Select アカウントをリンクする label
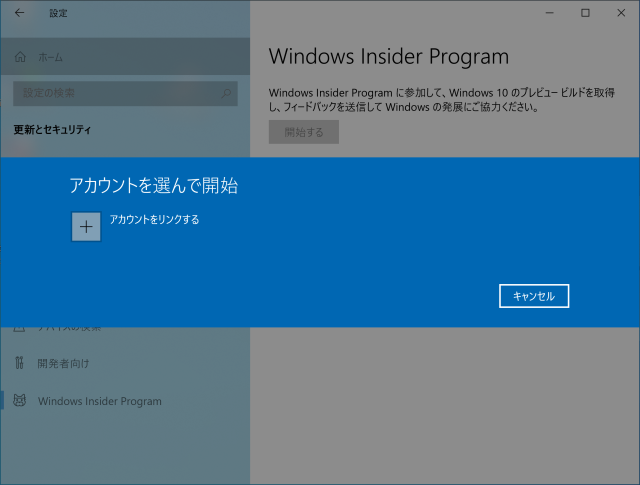 [x=154, y=220]
